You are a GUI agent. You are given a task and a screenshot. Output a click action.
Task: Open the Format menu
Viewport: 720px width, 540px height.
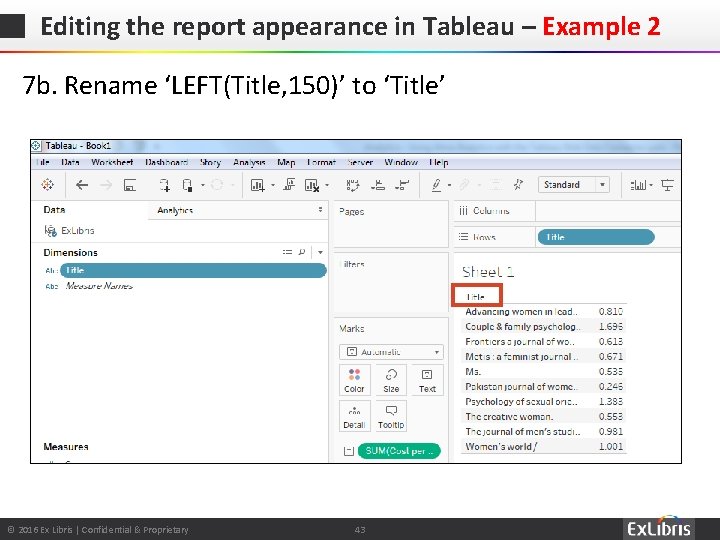[321, 162]
